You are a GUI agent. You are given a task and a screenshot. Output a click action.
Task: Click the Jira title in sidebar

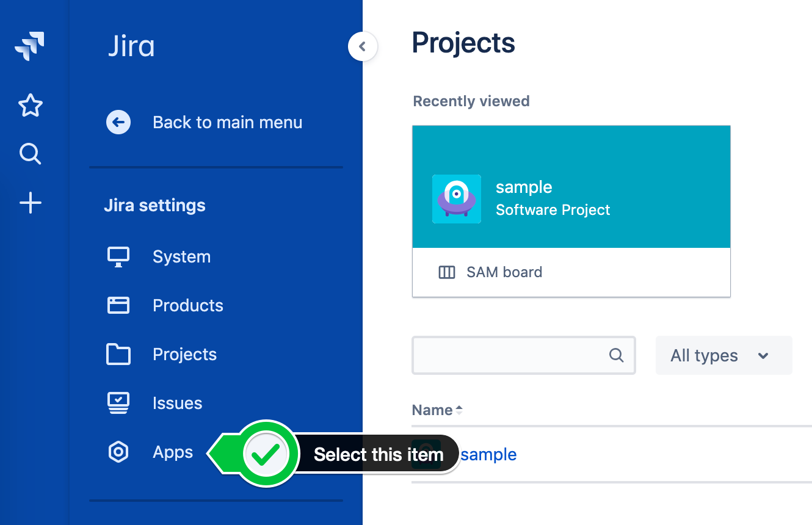tap(131, 46)
